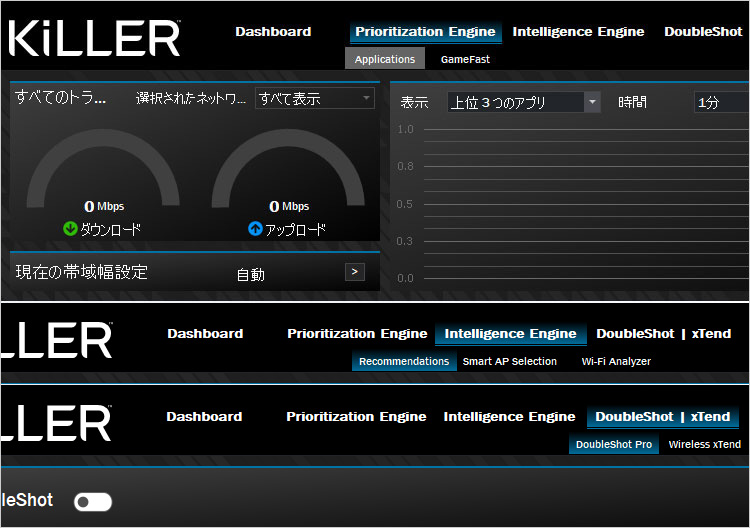Screen dimensions: 750x528
Task: Expand bandwidth settings with the arrow button
Action: pyautogui.click(x=354, y=272)
